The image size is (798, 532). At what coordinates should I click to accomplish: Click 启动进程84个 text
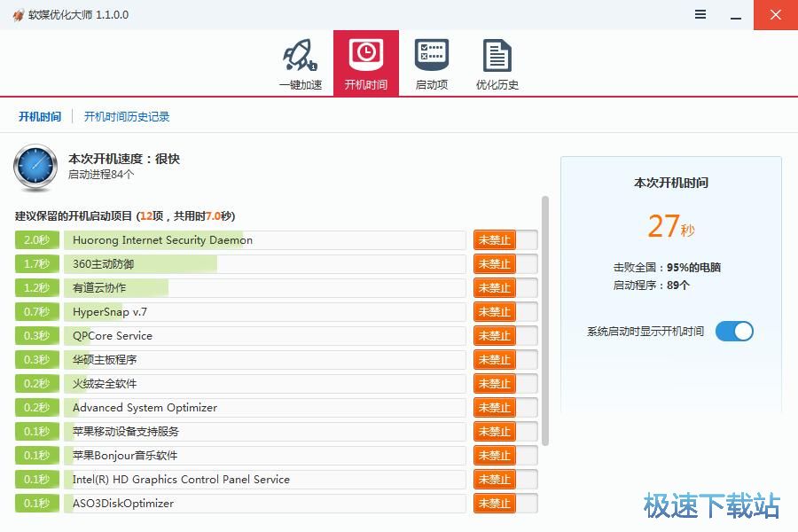click(101, 175)
